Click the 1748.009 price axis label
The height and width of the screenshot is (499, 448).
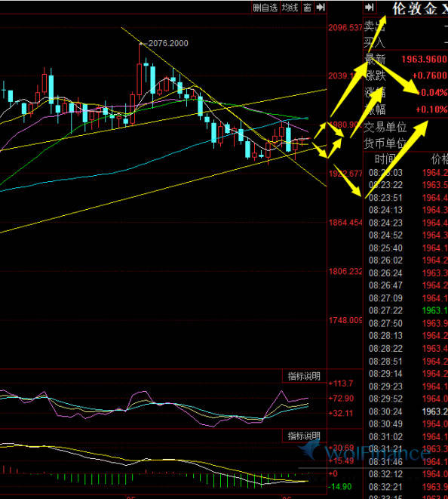[x=345, y=320]
